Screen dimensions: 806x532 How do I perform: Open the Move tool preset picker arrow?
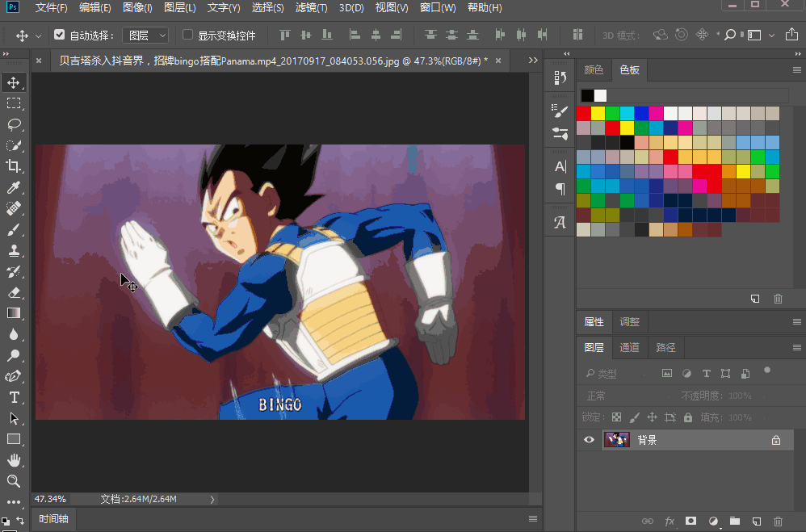pyautogui.click(x=38, y=36)
